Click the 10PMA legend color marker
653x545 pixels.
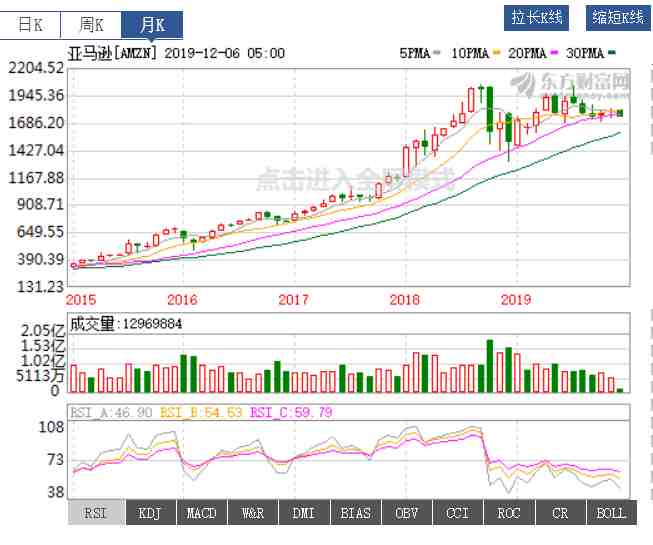pos(496,53)
